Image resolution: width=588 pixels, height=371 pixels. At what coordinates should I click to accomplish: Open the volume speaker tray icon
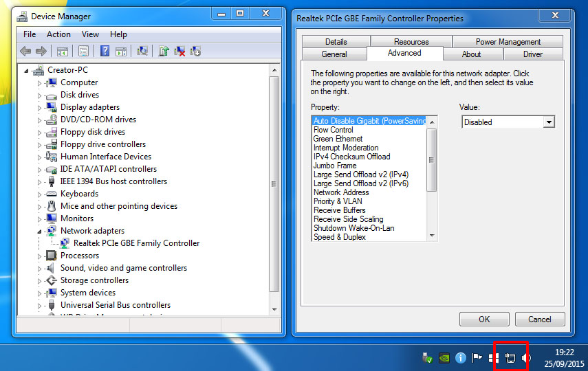pos(525,358)
